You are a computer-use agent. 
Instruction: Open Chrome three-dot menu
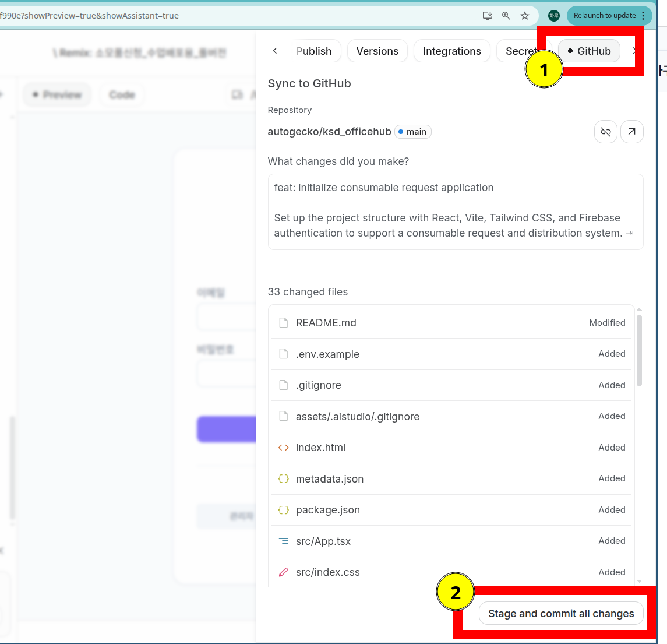pos(643,16)
